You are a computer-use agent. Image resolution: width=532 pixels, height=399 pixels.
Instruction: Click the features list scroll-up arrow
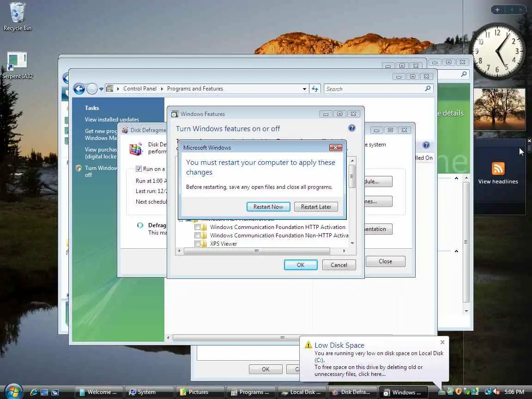352,161
